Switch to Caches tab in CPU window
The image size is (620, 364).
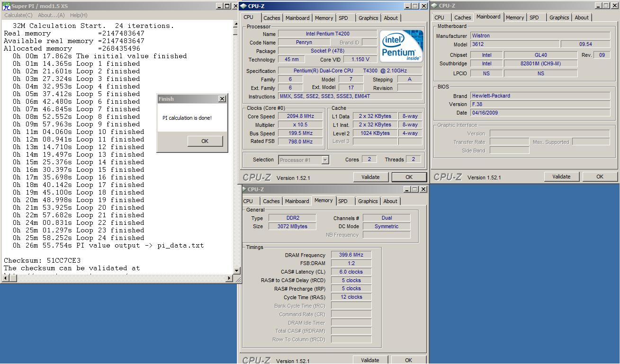tap(272, 18)
